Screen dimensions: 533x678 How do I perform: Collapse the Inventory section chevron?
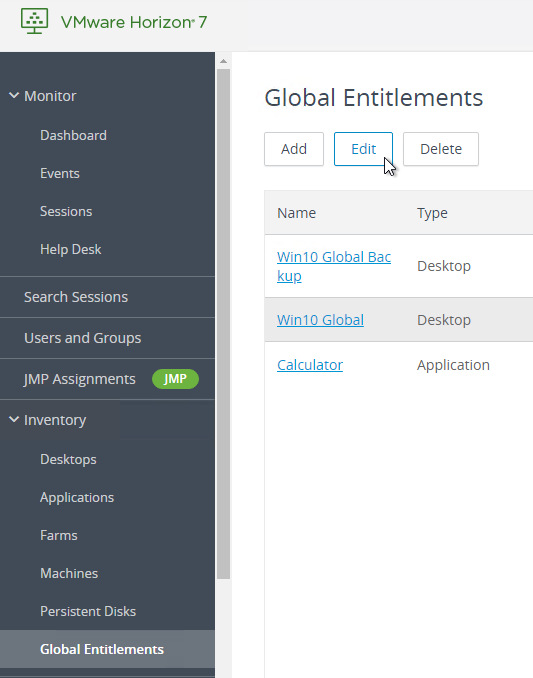point(14,419)
